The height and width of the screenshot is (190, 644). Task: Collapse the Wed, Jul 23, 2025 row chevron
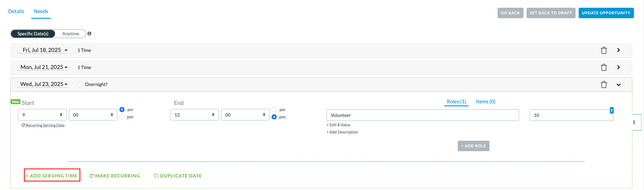coord(619,85)
